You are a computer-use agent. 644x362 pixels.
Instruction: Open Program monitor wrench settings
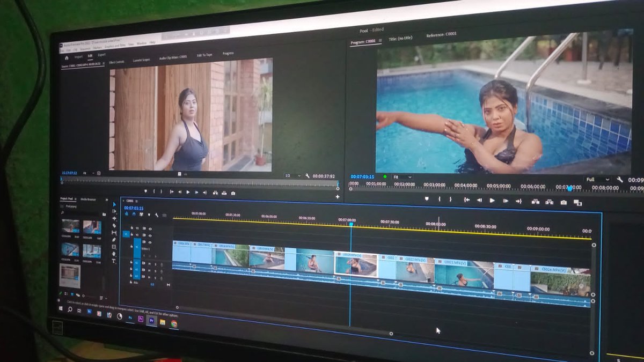(620, 180)
